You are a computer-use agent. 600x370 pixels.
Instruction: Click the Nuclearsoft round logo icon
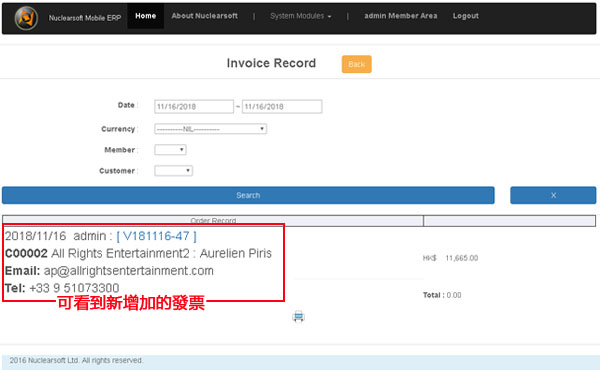(26, 18)
